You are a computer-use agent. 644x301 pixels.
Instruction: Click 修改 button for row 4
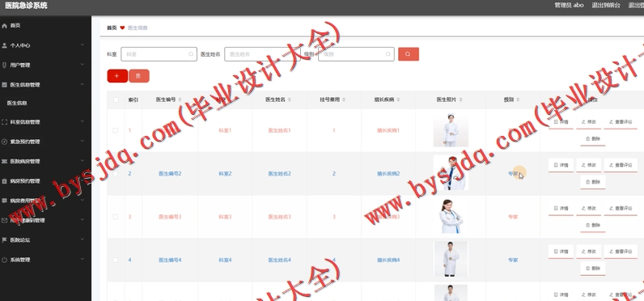[588, 252]
